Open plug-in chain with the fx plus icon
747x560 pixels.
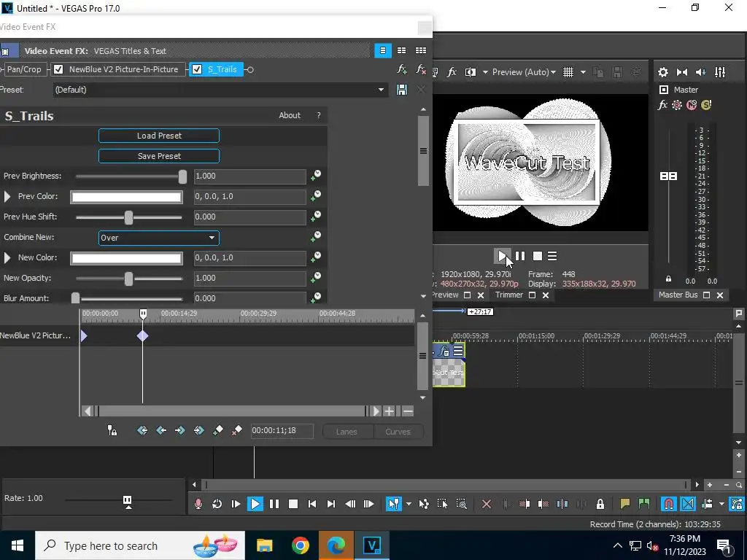point(402,69)
